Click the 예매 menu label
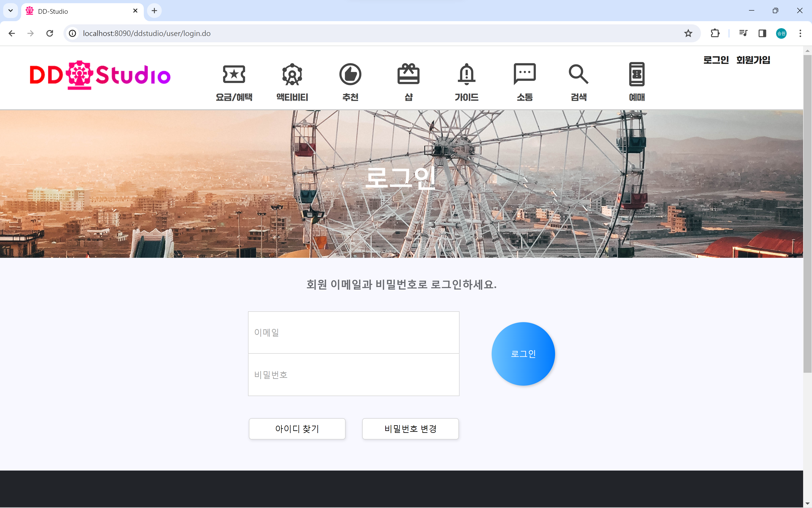Screen dimensions: 812x508 (x=637, y=97)
